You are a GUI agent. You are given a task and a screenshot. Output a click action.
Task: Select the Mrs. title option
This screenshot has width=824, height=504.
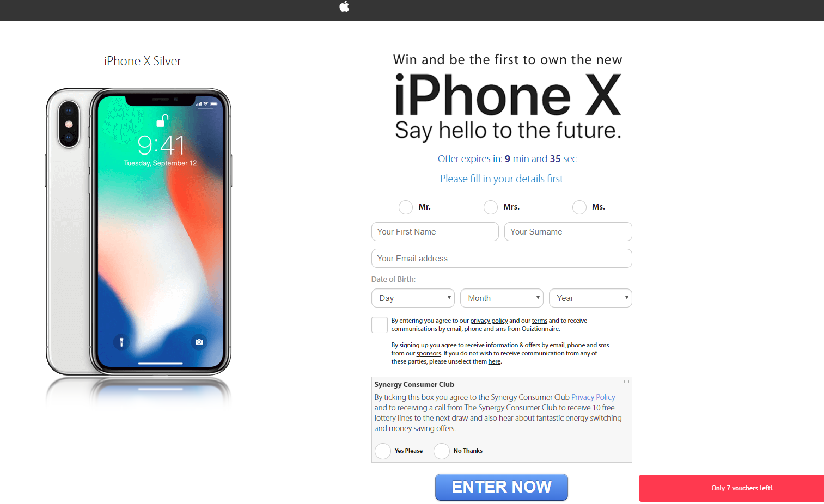pyautogui.click(x=491, y=207)
